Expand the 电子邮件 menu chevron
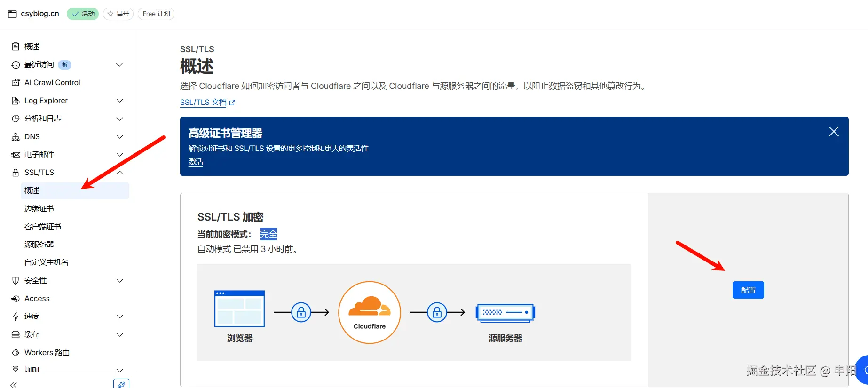Image resolution: width=868 pixels, height=388 pixels. [119, 155]
